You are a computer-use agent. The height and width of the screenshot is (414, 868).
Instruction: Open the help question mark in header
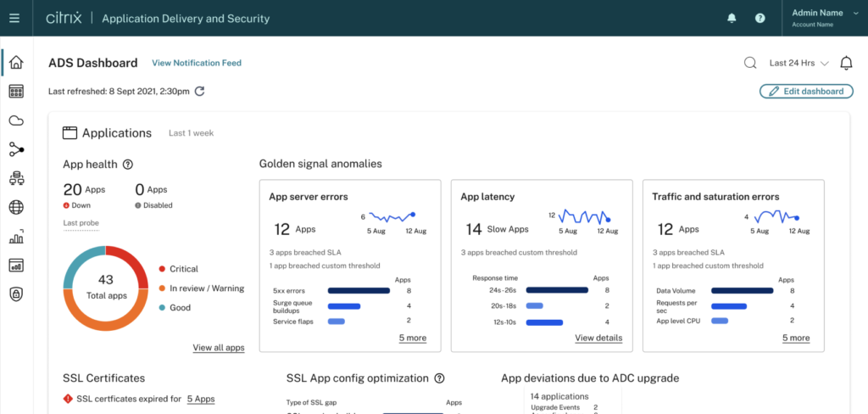(x=760, y=18)
